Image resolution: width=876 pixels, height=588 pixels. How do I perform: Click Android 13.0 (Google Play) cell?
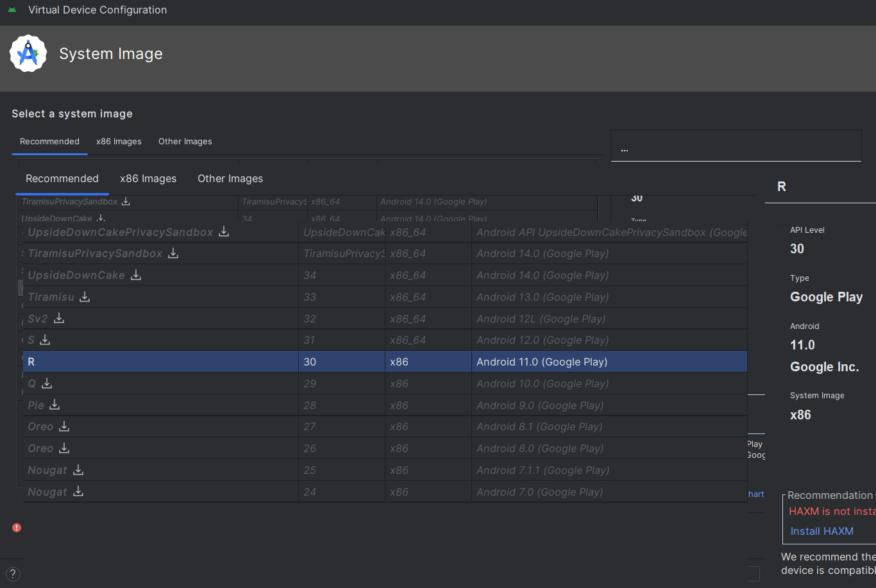pyautogui.click(x=609, y=297)
